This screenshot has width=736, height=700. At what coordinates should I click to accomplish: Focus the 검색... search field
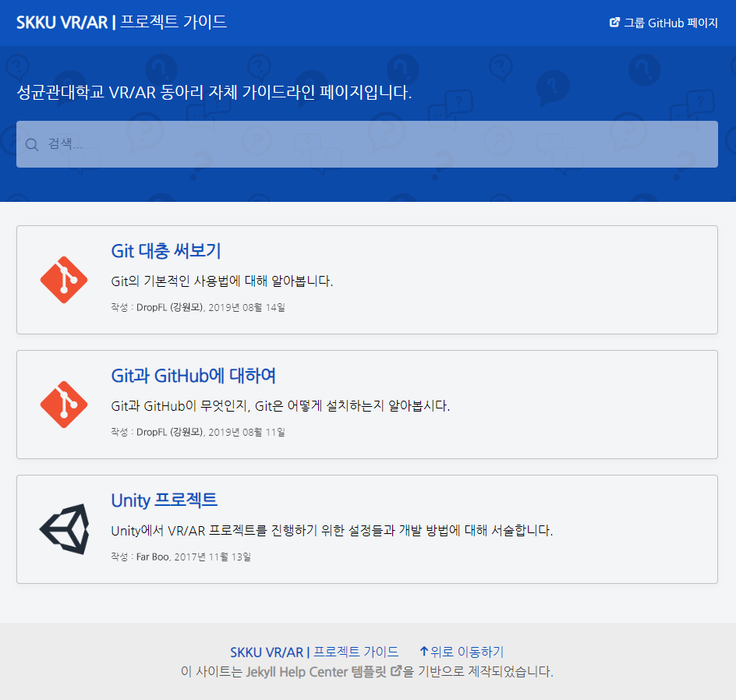click(367, 144)
